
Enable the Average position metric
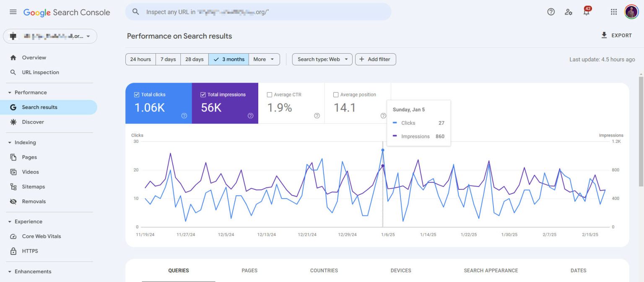(336, 94)
